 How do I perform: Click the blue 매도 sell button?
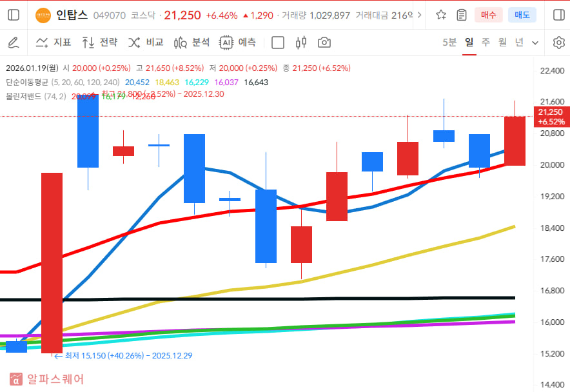[x=522, y=15]
